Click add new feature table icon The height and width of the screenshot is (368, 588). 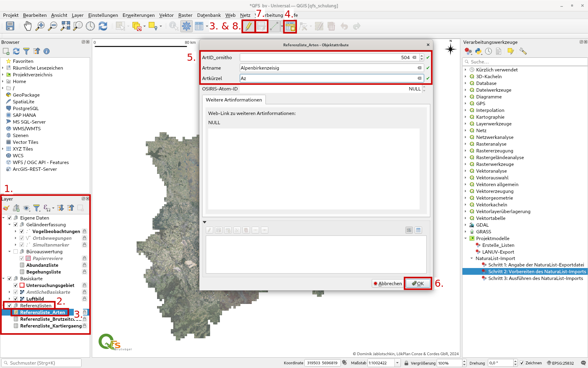coord(290,26)
